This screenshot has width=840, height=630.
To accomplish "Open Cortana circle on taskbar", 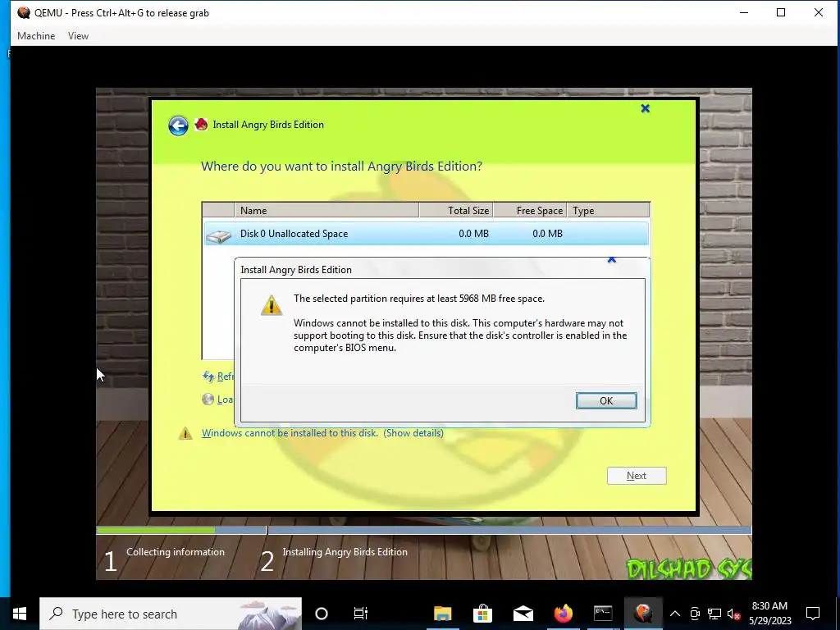I will click(x=322, y=614).
